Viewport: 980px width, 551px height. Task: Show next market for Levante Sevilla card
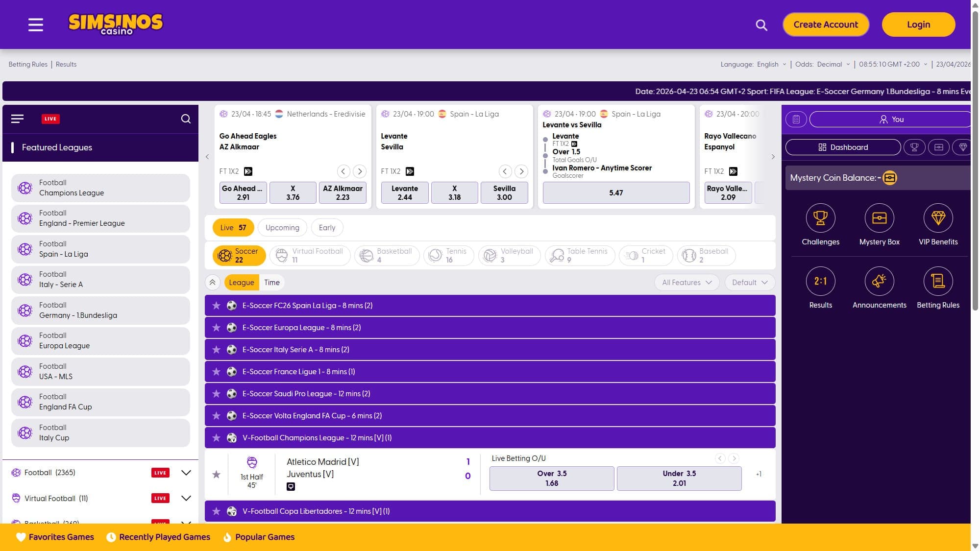click(521, 171)
